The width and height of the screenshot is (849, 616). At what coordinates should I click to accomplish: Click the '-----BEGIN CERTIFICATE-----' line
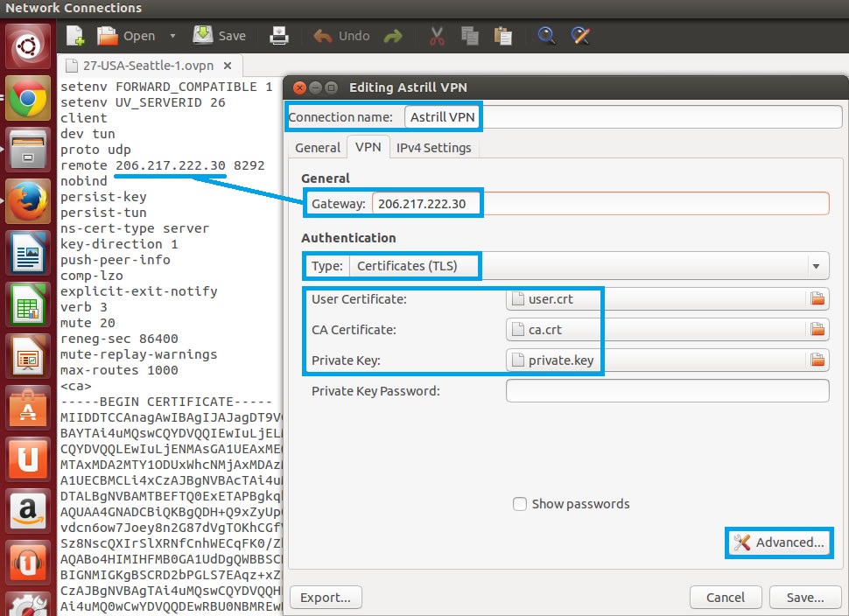(x=166, y=402)
